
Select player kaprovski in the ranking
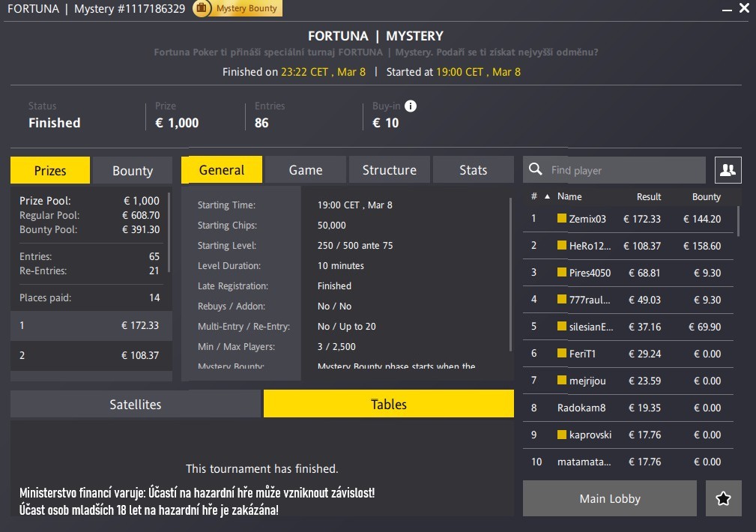point(628,435)
